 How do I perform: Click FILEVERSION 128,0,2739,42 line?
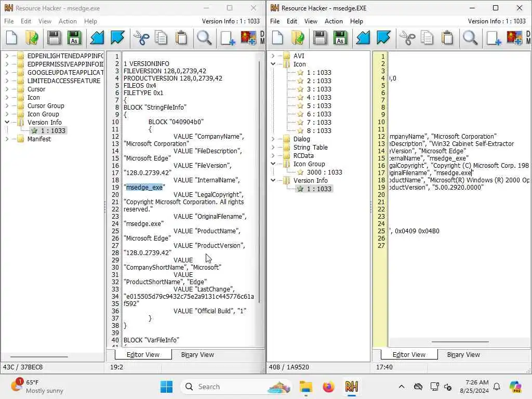[x=165, y=71]
